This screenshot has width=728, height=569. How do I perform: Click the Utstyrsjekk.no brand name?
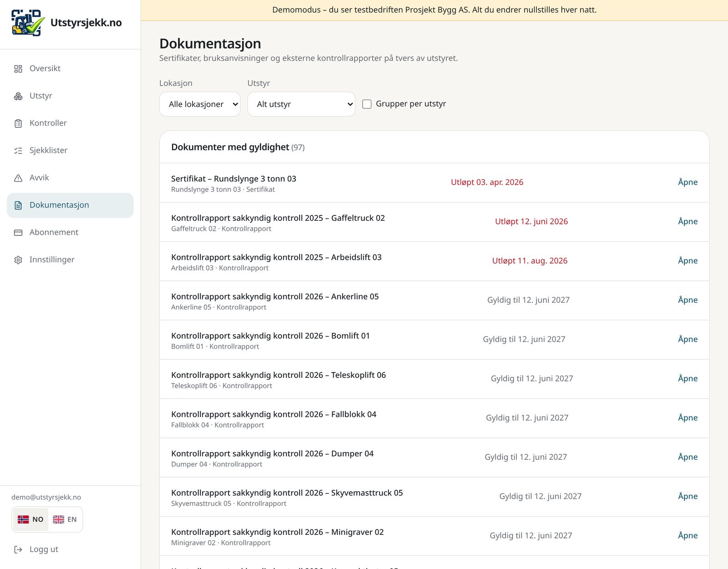pyautogui.click(x=86, y=23)
